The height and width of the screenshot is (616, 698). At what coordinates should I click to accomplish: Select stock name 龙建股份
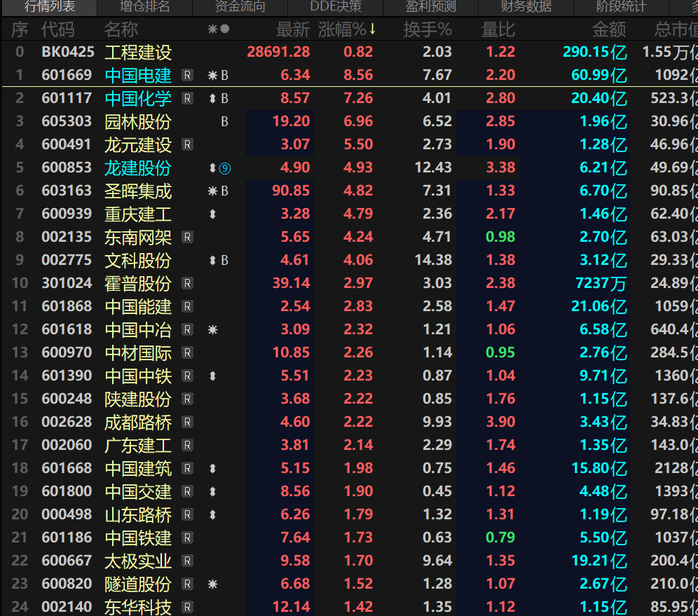138,167
